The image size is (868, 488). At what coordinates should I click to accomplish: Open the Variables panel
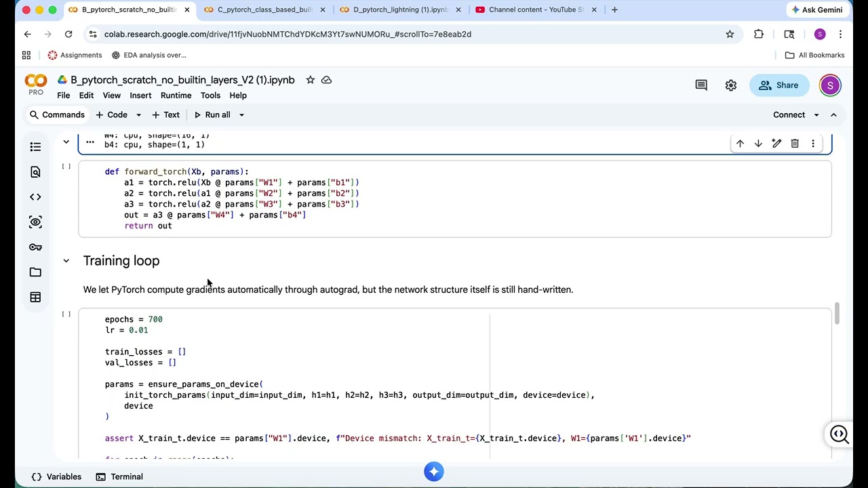[x=56, y=476]
